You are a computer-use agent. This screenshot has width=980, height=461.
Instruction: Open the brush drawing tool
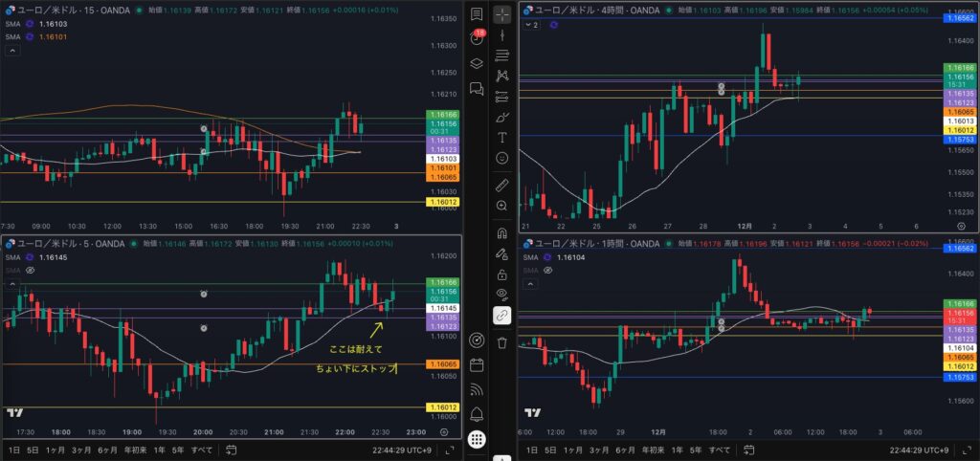click(x=501, y=117)
